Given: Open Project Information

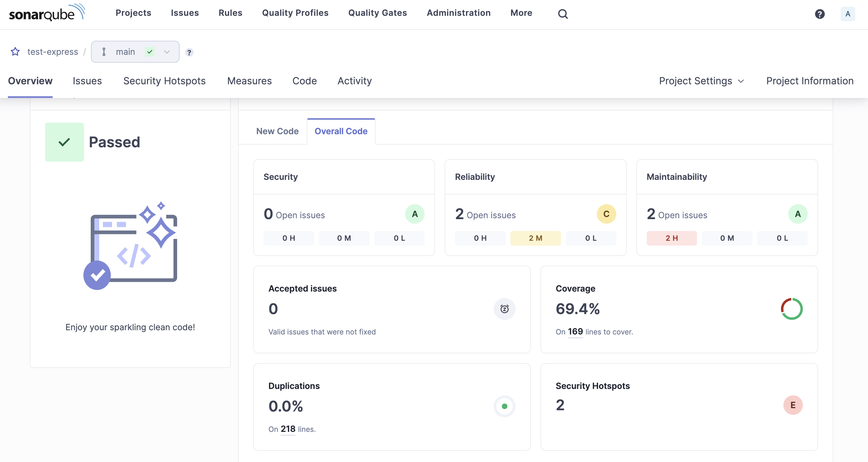Looking at the screenshot, I should 810,81.
